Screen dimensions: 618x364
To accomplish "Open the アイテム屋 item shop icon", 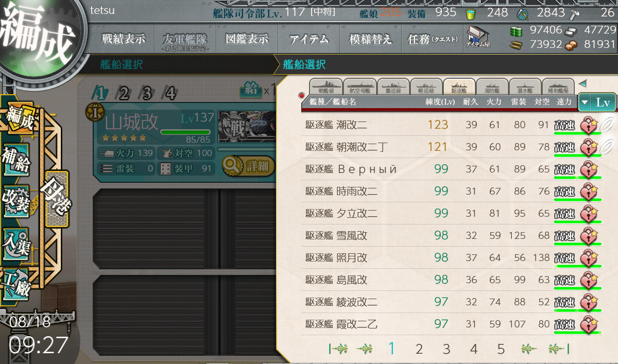I will pos(478,38).
